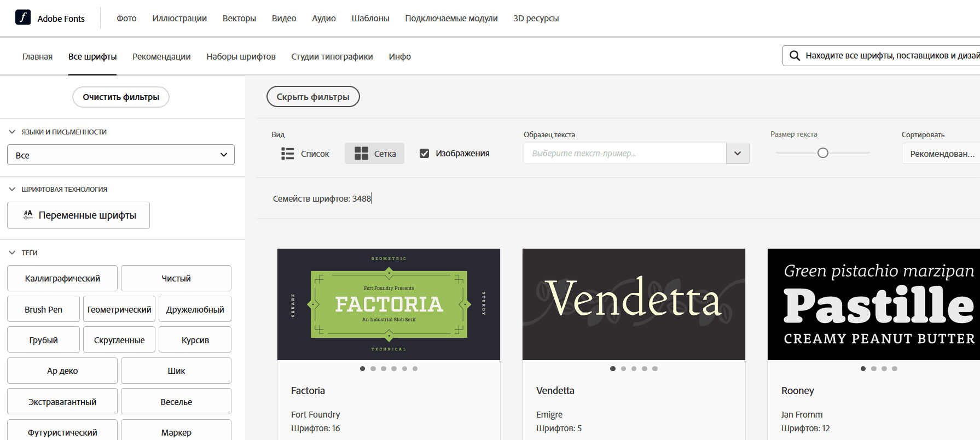Viewport: 980px width, 440px height.
Task: Select second carousel dot under Factoria
Action: coord(373,368)
